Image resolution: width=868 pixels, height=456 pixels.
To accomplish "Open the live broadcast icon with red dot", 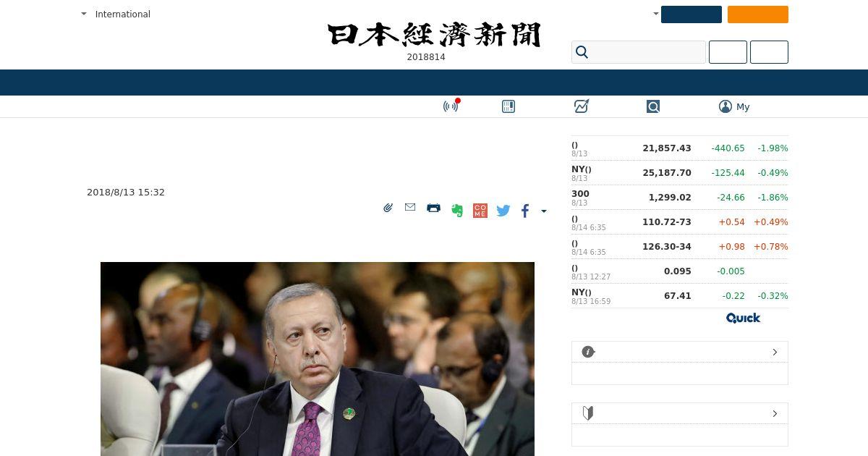I will click(x=451, y=106).
